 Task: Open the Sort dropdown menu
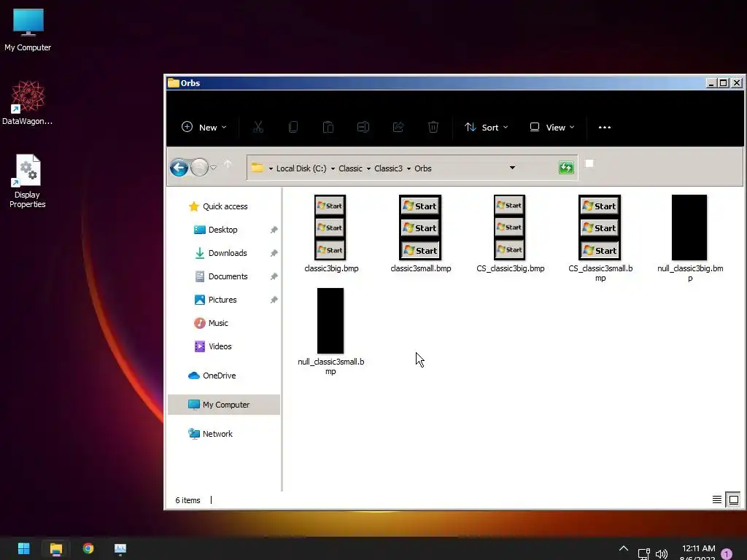487,127
